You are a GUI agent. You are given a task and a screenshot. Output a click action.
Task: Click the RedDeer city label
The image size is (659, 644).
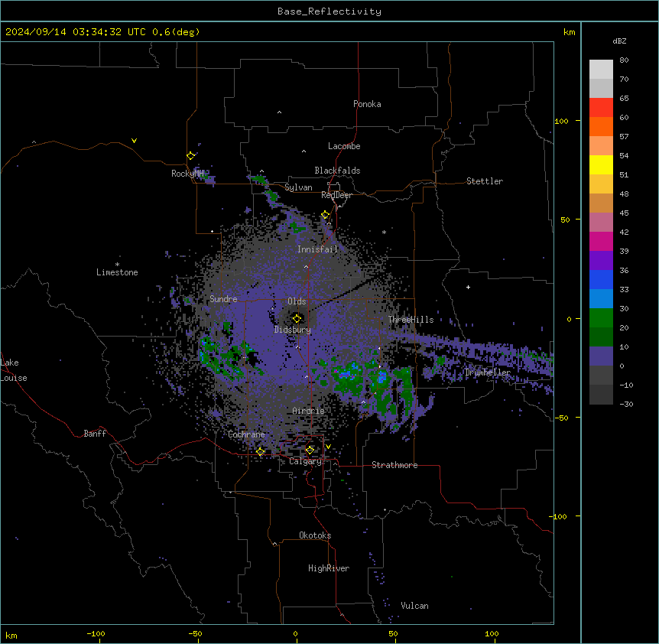(336, 195)
